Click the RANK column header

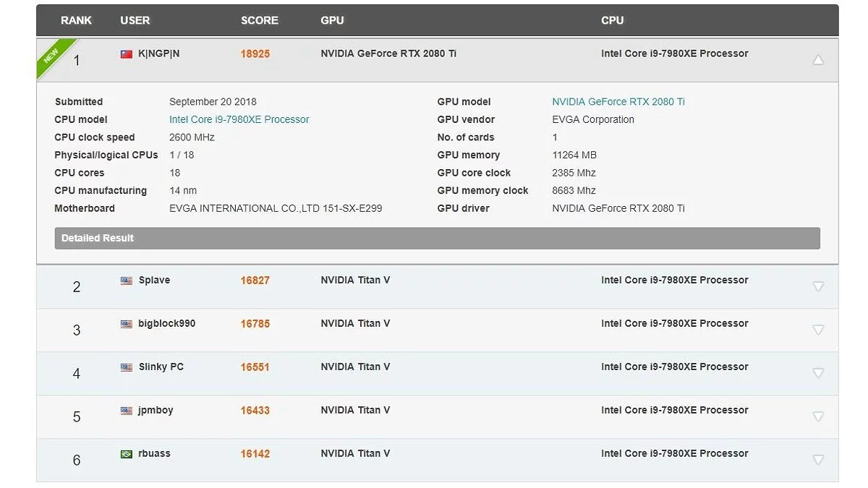pyautogui.click(x=76, y=20)
